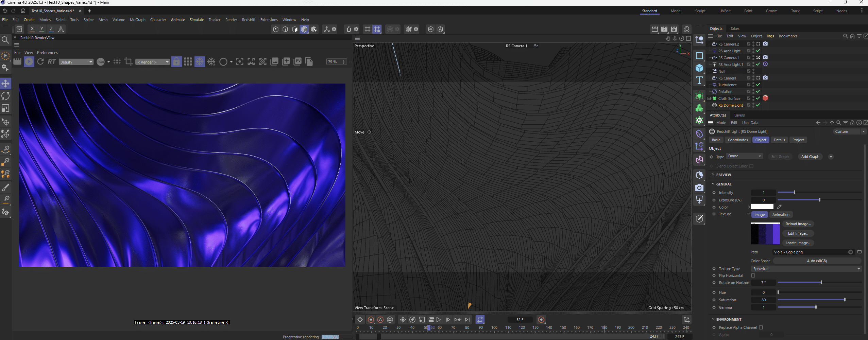
Task: Switch to the Coordinates attribute tab
Action: 737,140
